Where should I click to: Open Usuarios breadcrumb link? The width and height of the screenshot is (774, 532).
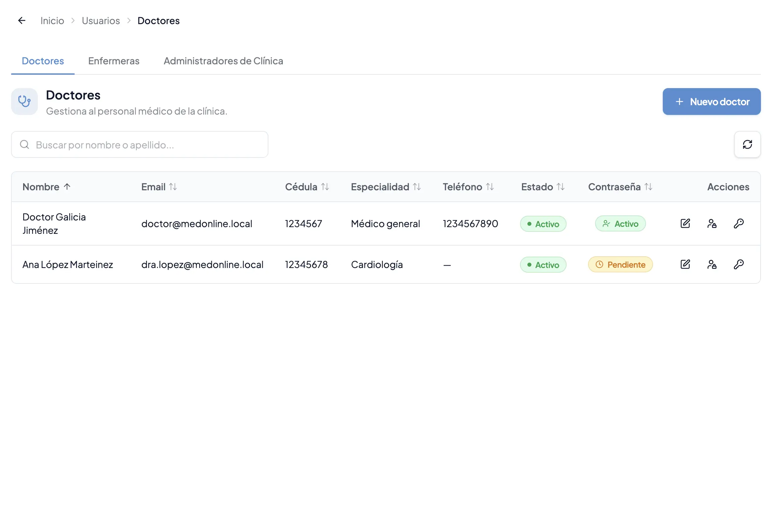[x=101, y=21]
